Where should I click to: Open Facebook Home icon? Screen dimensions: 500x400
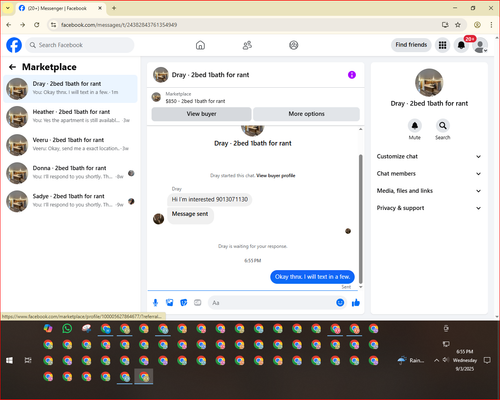(x=200, y=45)
